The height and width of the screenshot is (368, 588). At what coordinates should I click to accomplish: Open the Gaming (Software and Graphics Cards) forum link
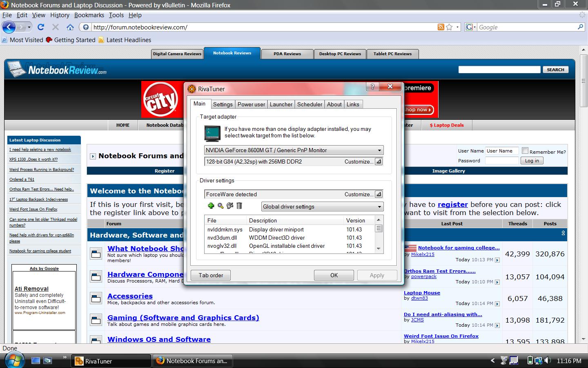tap(183, 318)
